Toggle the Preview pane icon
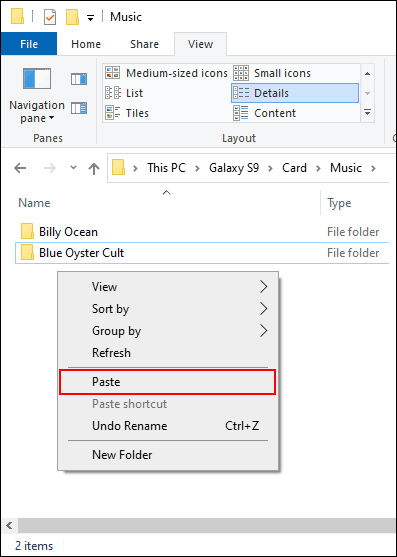 (79, 79)
